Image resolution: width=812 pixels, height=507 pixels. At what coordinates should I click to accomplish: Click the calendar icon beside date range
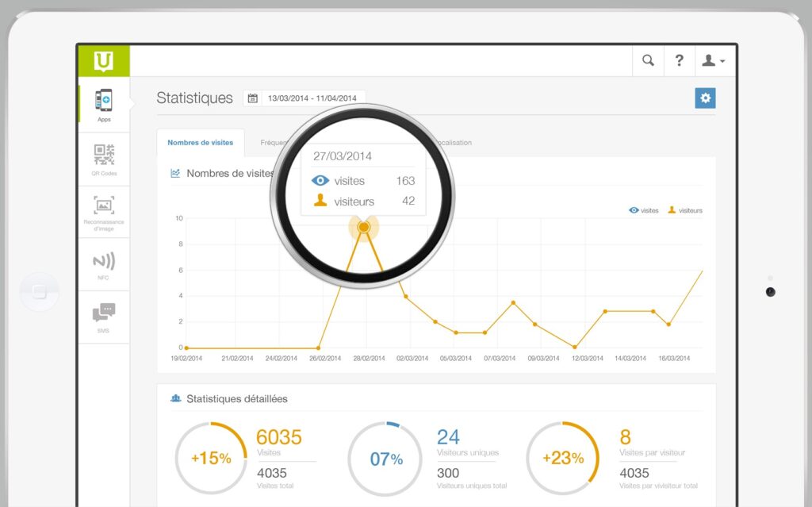pyautogui.click(x=253, y=98)
